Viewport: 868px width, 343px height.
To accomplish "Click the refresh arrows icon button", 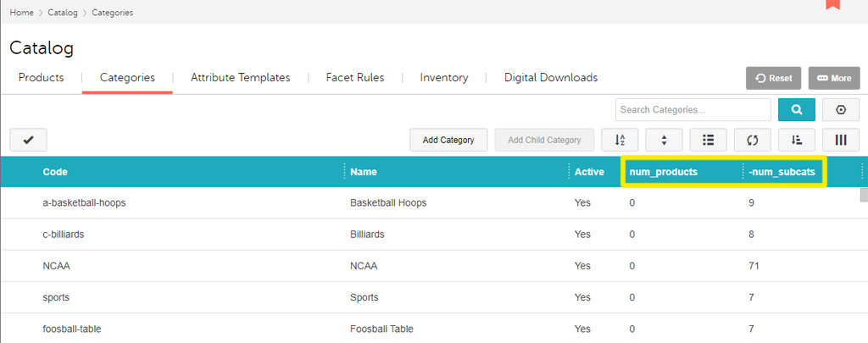I will coord(752,140).
